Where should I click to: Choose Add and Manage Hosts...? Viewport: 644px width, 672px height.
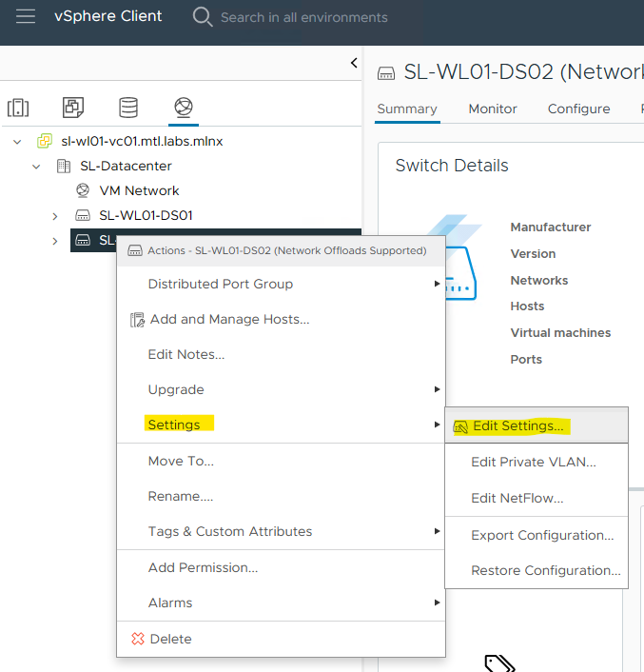pyautogui.click(x=281, y=319)
